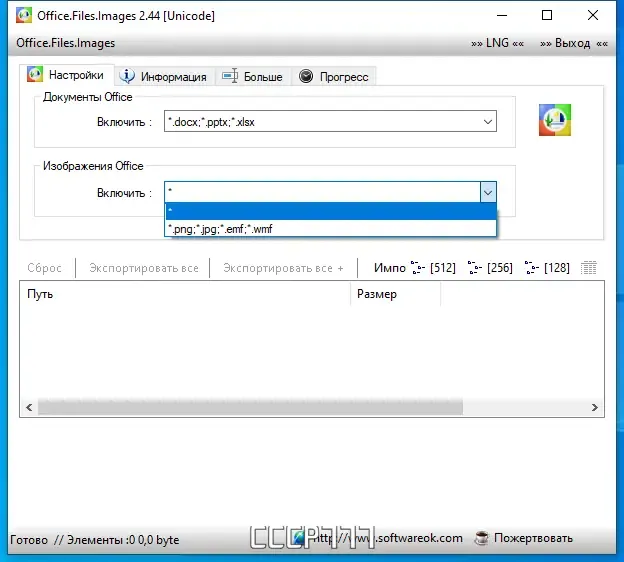
Task: Maximize the Office.Files.Images window
Action: coord(547,16)
